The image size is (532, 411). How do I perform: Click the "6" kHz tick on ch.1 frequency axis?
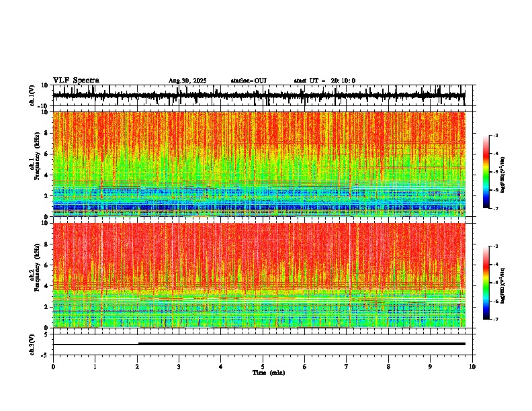tap(47, 154)
